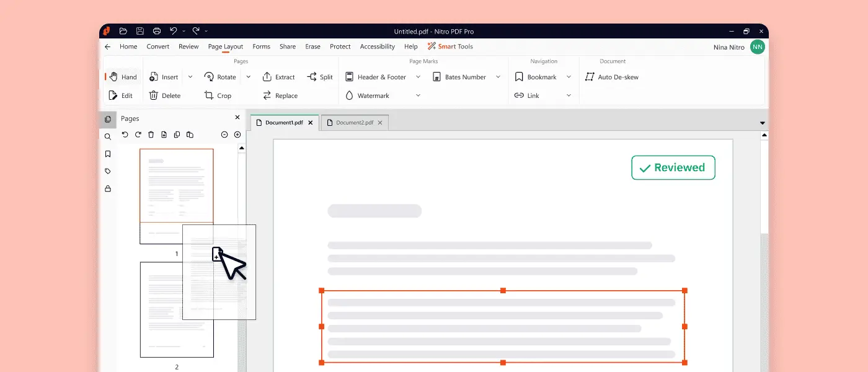Expand the Insert dropdown arrow
This screenshot has width=868, height=372.
(190, 77)
